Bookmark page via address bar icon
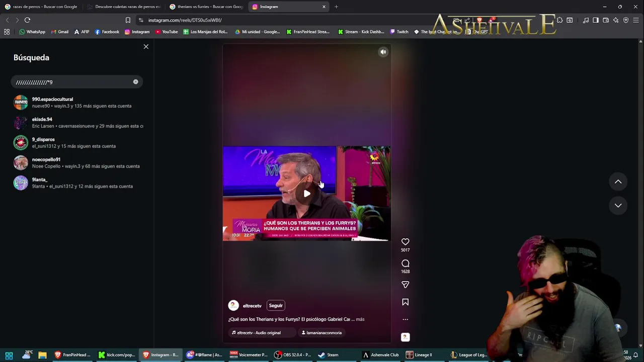 click(x=128, y=20)
